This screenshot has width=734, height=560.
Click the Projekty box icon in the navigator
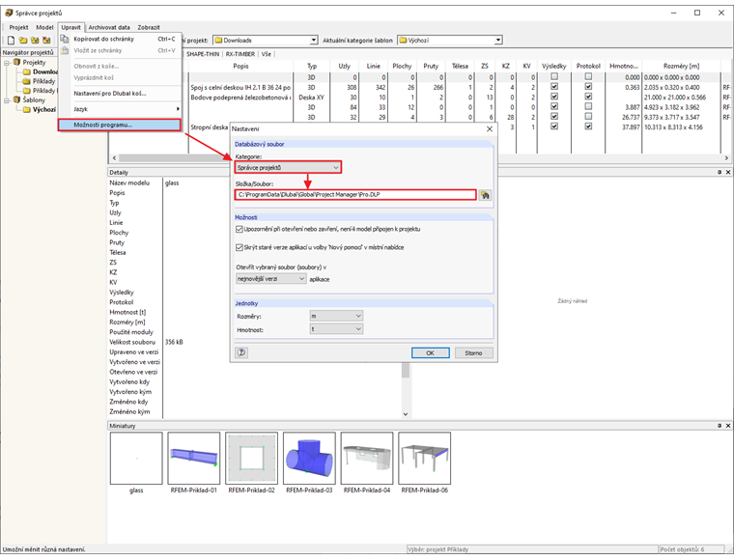click(x=16, y=62)
